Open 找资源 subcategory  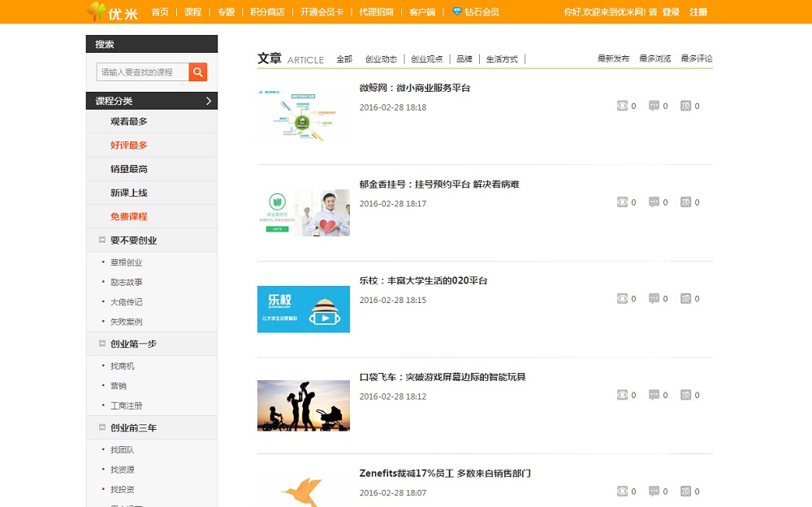tap(123, 470)
